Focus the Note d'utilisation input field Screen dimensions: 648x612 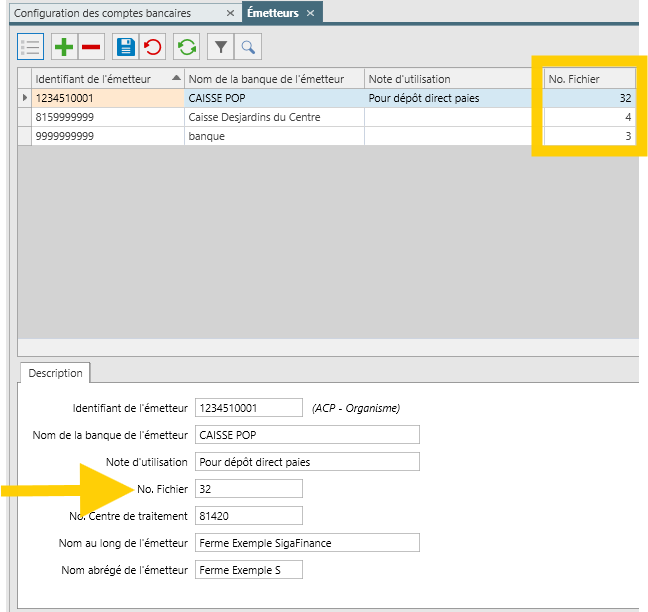[x=307, y=462]
